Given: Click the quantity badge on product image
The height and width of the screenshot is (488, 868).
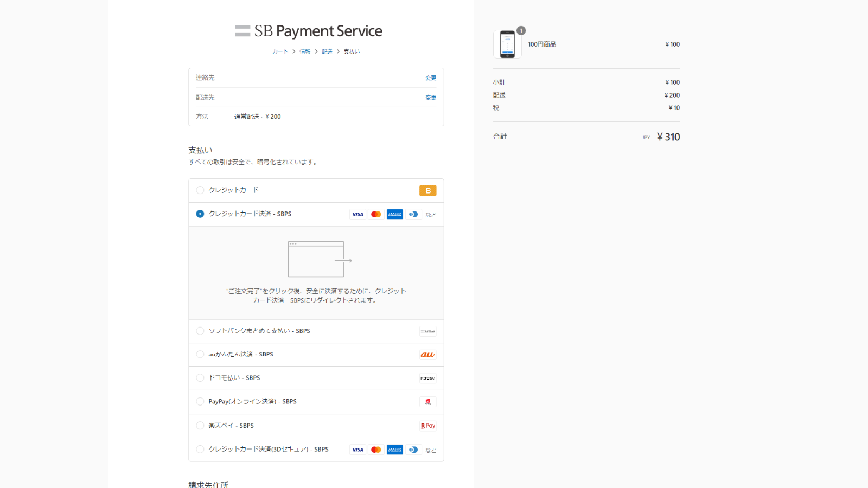Looking at the screenshot, I should point(521,31).
